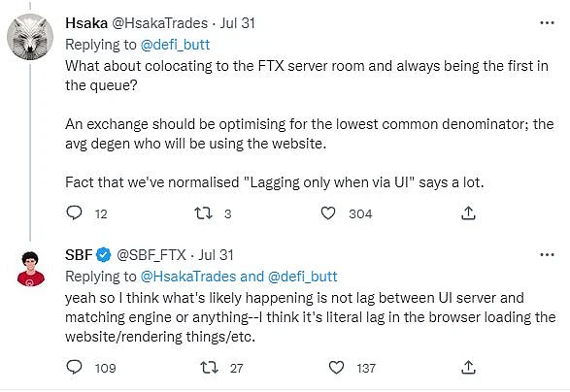Open @defi_butt mention in SBF's reply
This screenshot has height=392, width=570.
pyautogui.click(x=302, y=277)
